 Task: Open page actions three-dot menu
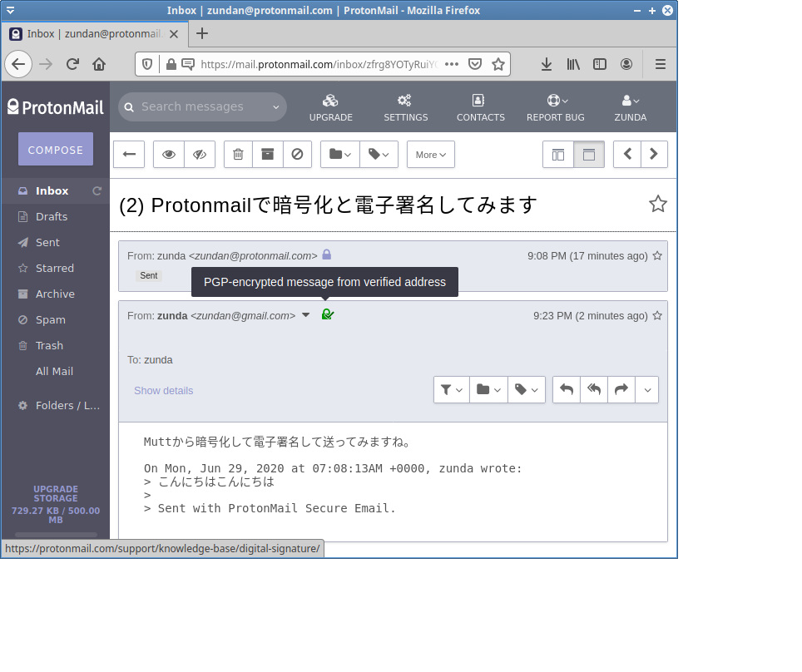[x=452, y=64]
